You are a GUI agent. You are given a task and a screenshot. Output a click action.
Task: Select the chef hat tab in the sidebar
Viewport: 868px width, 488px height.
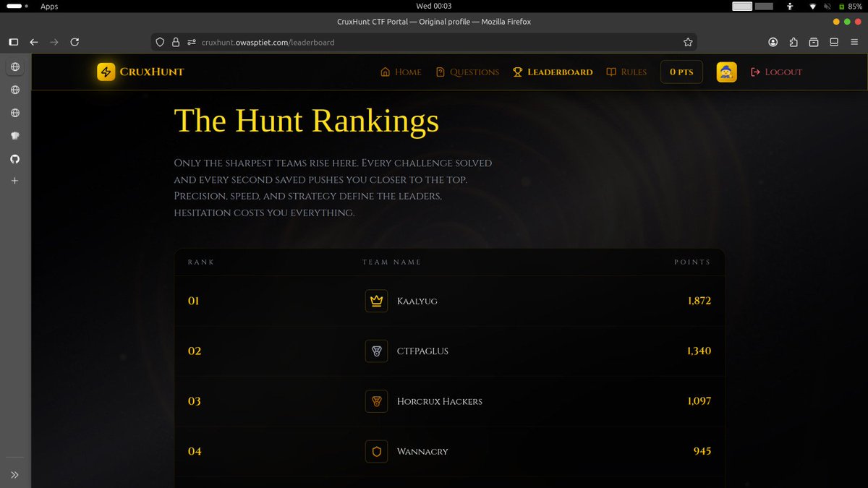(15, 136)
